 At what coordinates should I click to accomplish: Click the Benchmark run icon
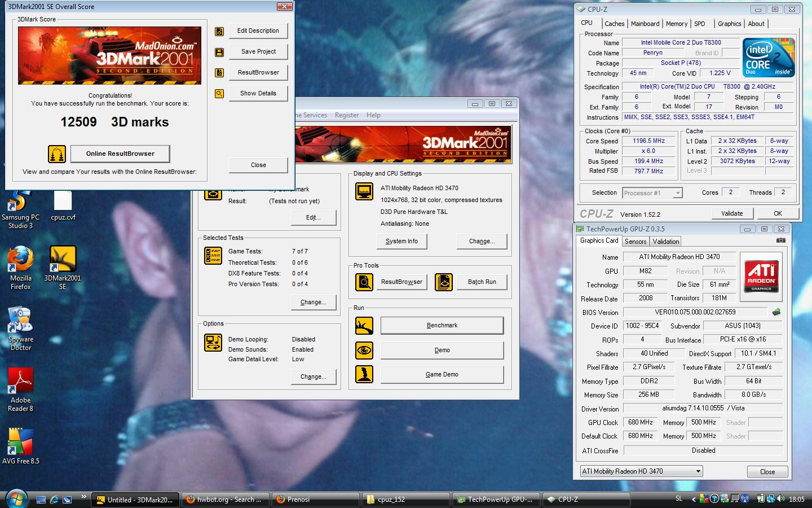364,326
